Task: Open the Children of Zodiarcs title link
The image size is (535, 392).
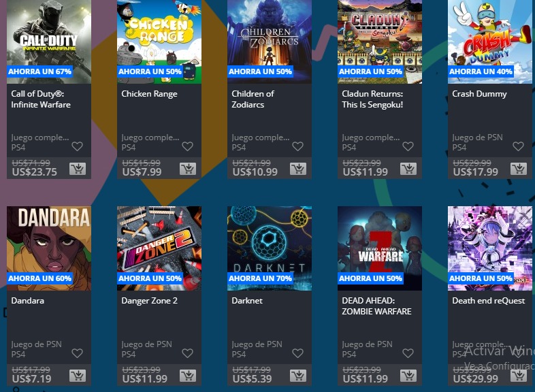Action: click(253, 99)
